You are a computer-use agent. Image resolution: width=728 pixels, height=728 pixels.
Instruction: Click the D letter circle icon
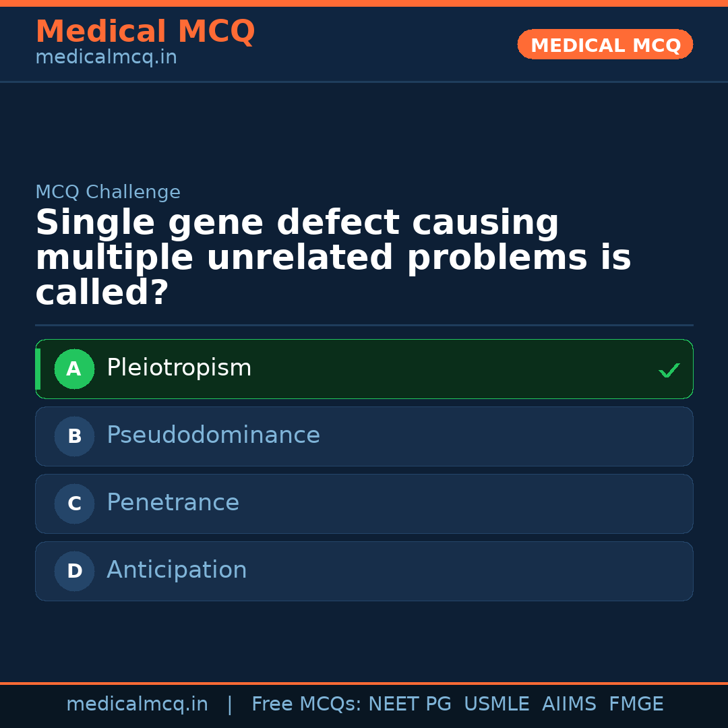click(x=74, y=571)
